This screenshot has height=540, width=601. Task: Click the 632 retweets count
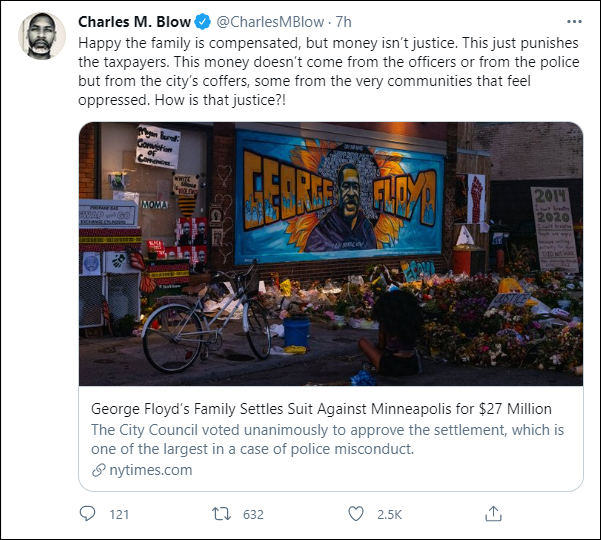pyautogui.click(x=253, y=514)
